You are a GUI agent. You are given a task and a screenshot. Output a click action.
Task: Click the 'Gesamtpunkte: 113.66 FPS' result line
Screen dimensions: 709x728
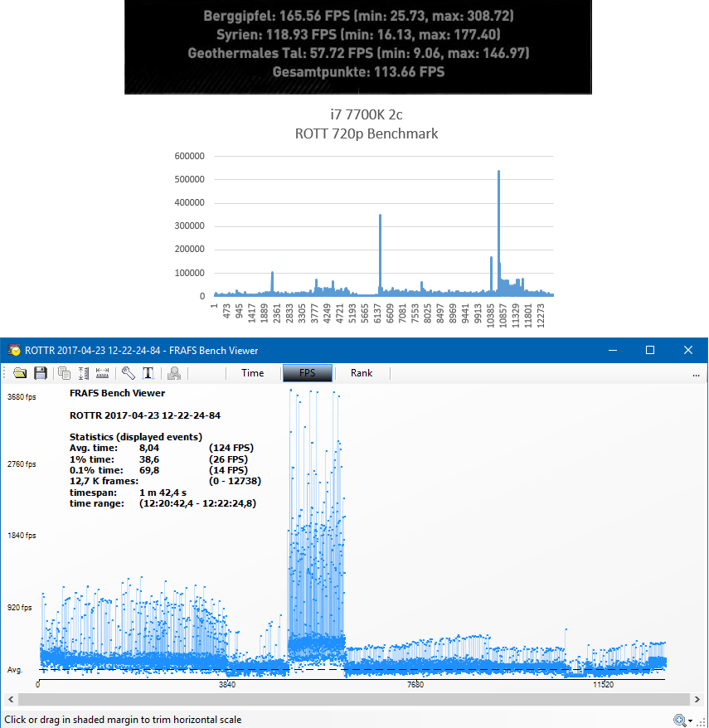(x=358, y=72)
